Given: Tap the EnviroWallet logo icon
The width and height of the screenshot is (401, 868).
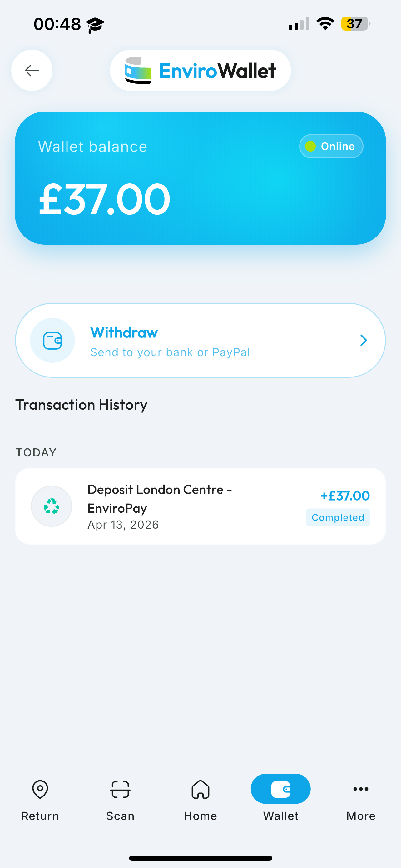Looking at the screenshot, I should pyautogui.click(x=138, y=70).
